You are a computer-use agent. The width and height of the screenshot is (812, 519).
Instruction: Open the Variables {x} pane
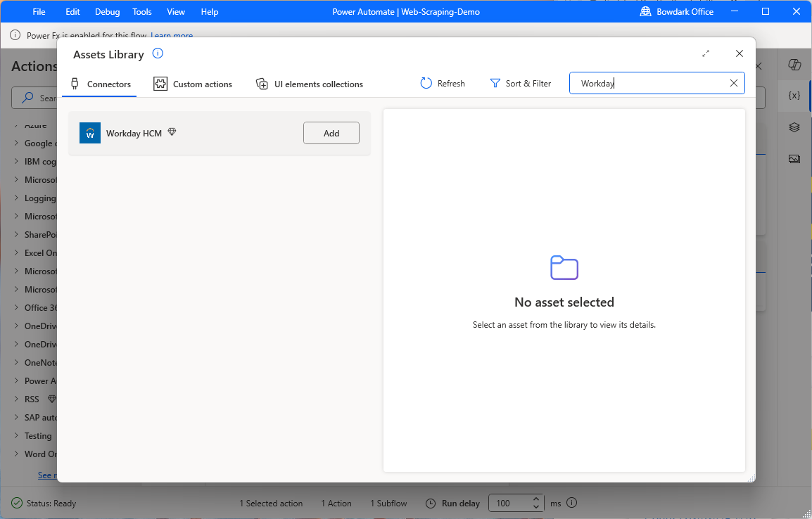pos(794,96)
